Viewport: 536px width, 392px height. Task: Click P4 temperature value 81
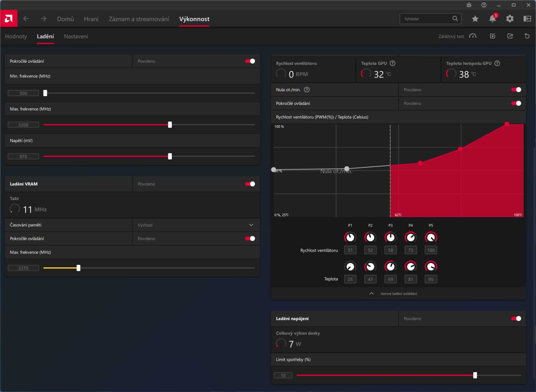[411, 279]
